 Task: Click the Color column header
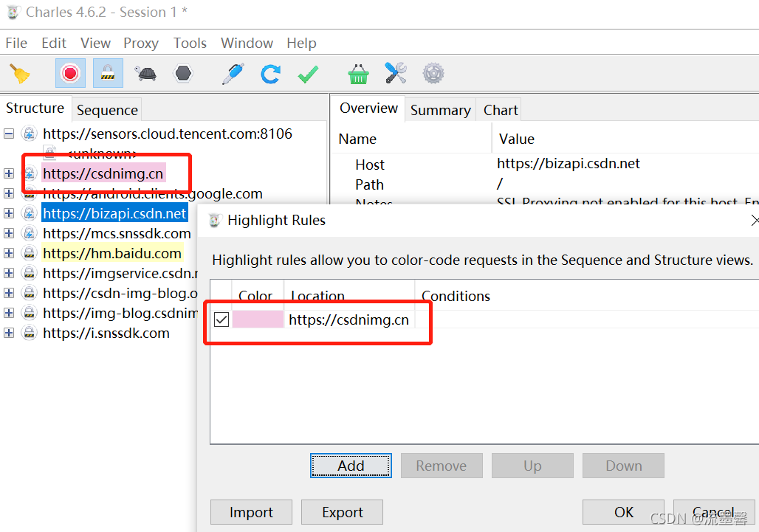(x=257, y=295)
